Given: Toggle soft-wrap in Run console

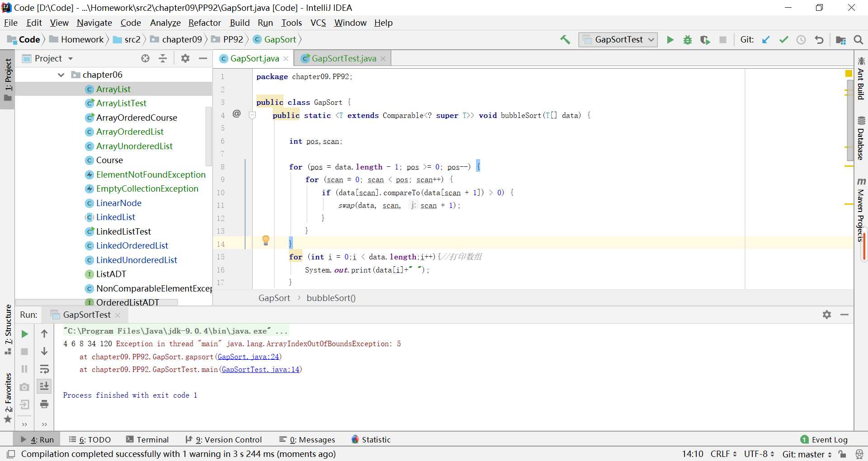Looking at the screenshot, I should tap(44, 369).
